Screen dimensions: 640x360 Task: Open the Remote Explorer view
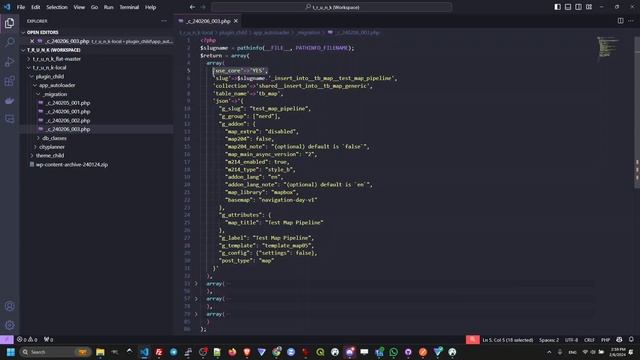point(9,119)
